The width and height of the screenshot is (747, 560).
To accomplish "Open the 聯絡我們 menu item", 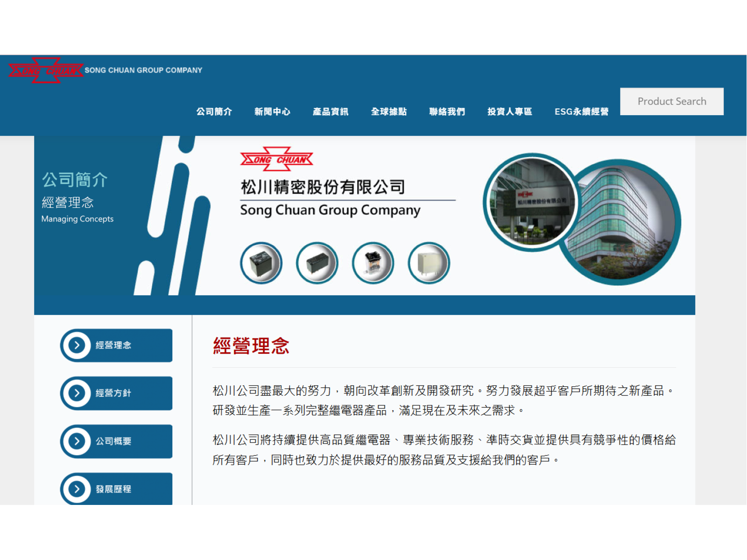I will pyautogui.click(x=447, y=112).
